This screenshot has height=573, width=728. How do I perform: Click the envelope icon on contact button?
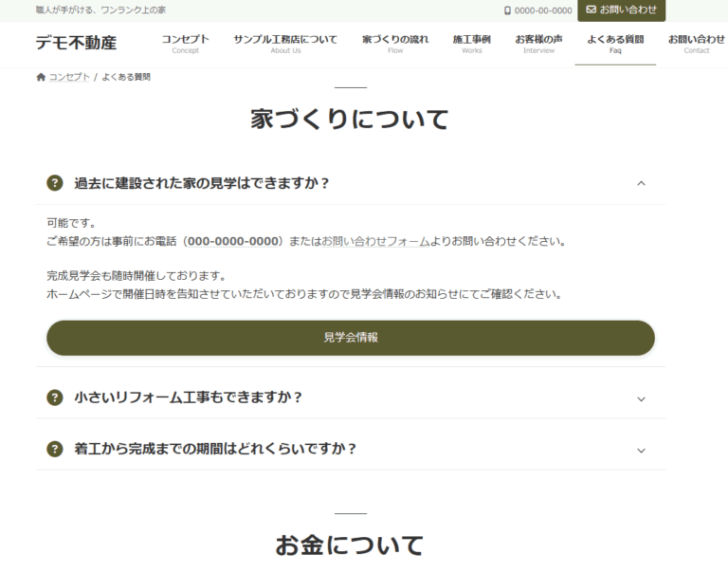tap(591, 9)
